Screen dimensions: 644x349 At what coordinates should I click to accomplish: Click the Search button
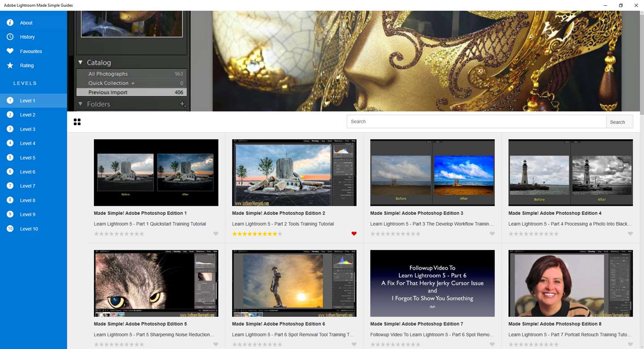pos(619,122)
